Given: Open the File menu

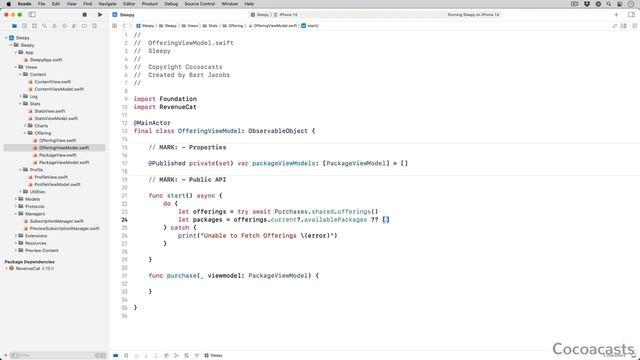Looking at the screenshot, I should click(x=42, y=4).
